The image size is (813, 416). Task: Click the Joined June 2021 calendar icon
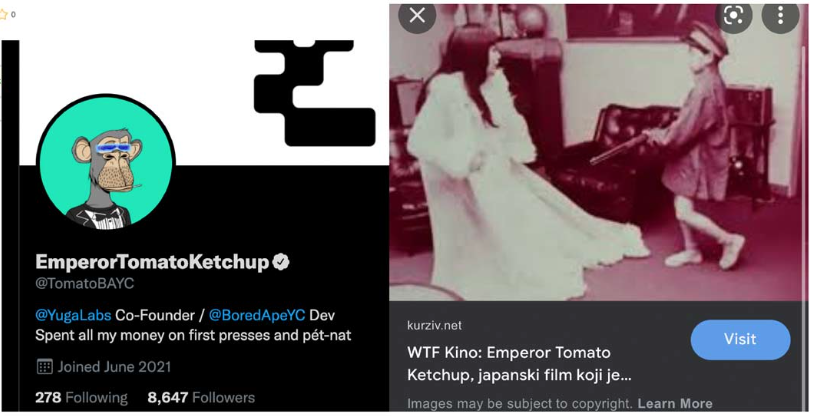[x=45, y=367]
